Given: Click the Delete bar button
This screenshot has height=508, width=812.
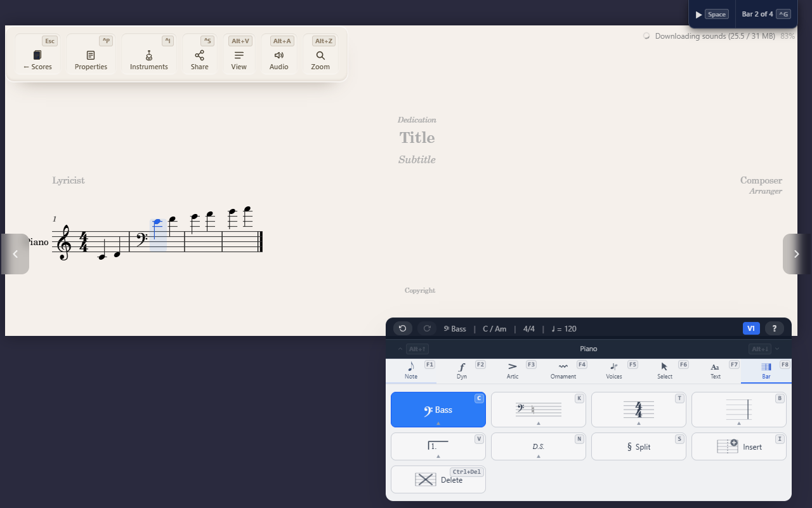Looking at the screenshot, I should [x=438, y=479].
